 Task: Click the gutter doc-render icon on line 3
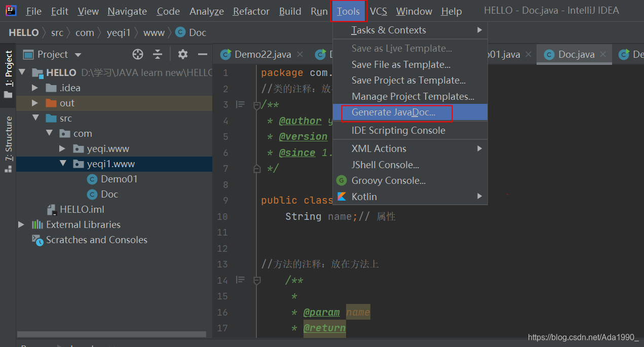coord(240,105)
